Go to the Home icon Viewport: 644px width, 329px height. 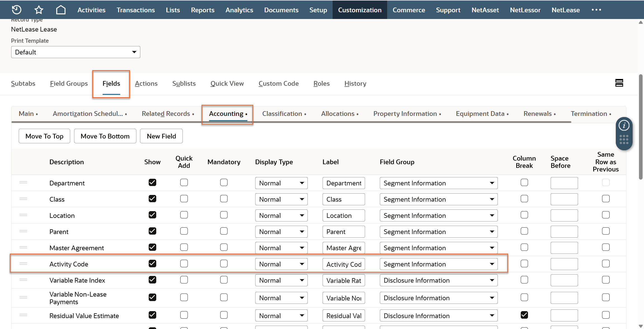[61, 10]
